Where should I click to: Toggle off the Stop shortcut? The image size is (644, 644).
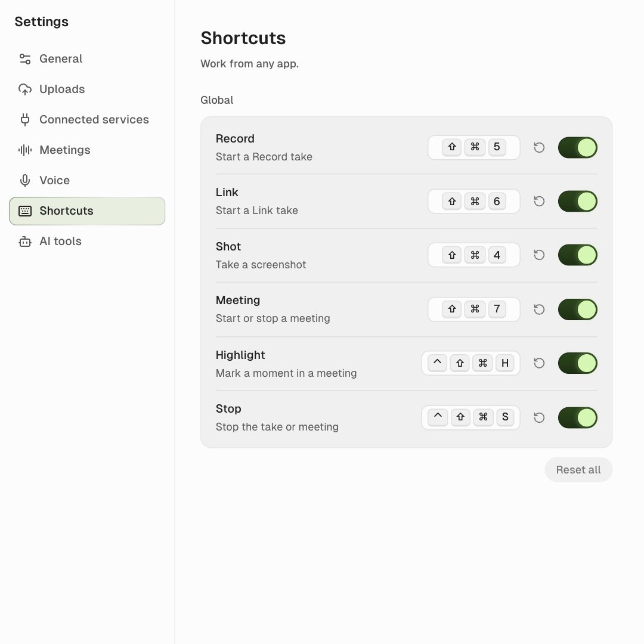577,417
